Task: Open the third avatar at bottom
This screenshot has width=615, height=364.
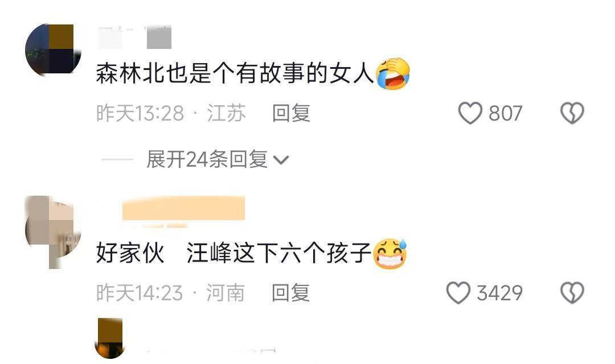Action: pyautogui.click(x=110, y=338)
